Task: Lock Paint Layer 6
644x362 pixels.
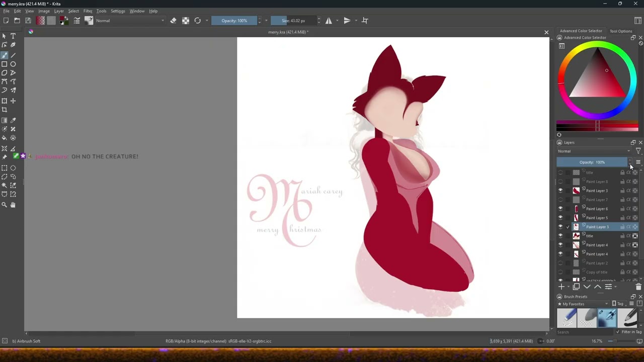Action: [x=622, y=209]
